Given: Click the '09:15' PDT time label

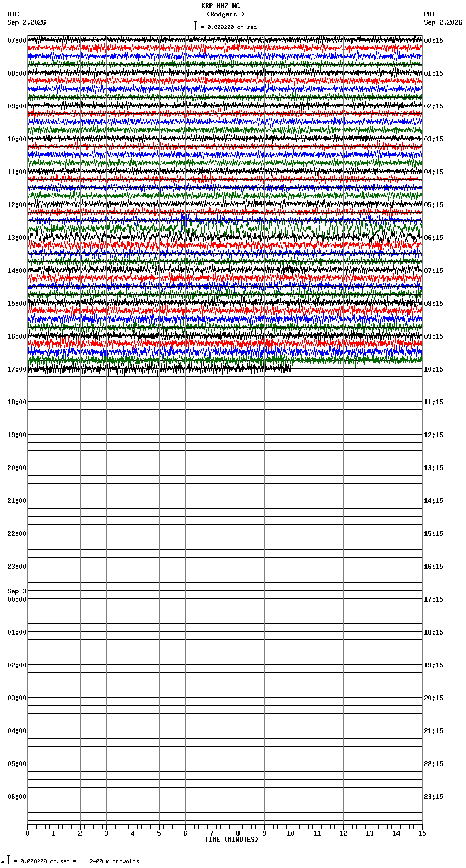Looking at the screenshot, I should pyautogui.click(x=434, y=336).
